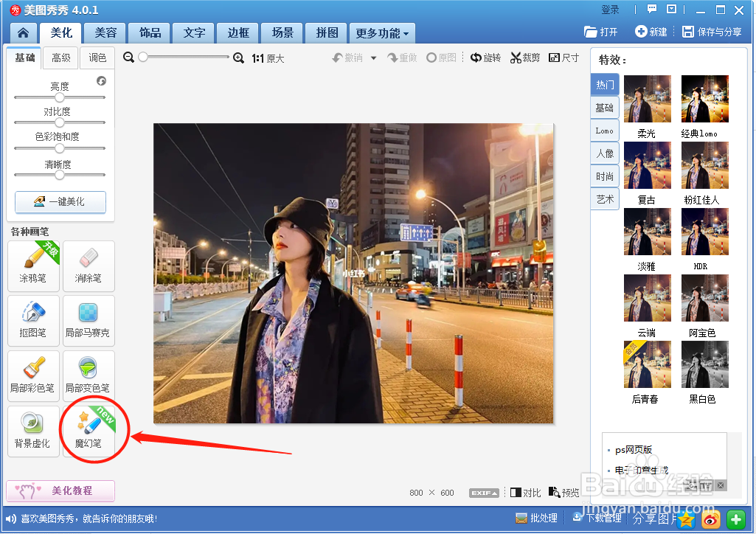
Task: Select the 涂鸦笔 doodle brush tool
Action: [x=33, y=266]
